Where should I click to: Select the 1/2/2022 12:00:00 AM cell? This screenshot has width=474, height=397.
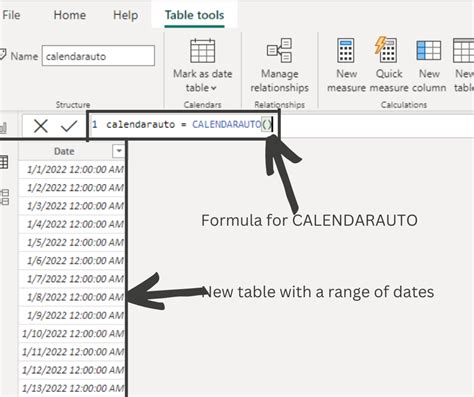[x=72, y=188]
